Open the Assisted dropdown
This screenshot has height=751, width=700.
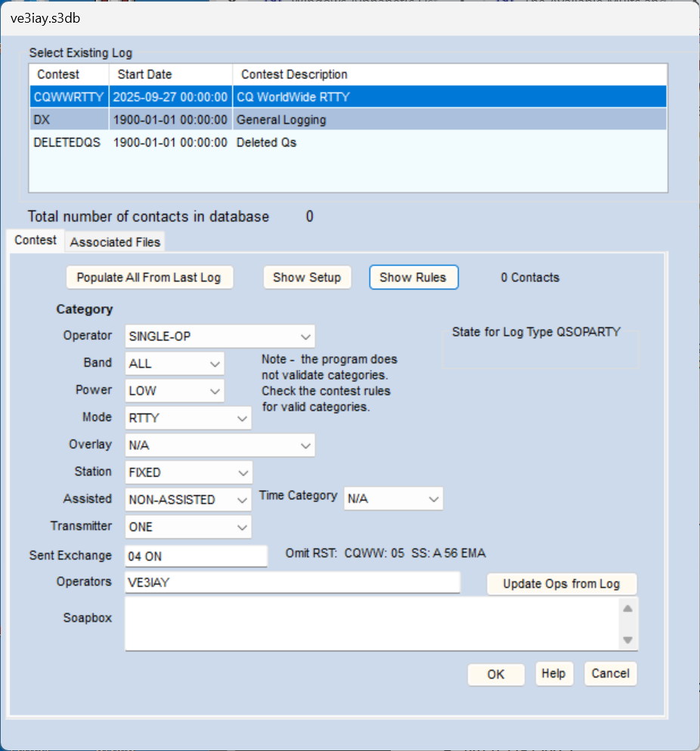188,500
